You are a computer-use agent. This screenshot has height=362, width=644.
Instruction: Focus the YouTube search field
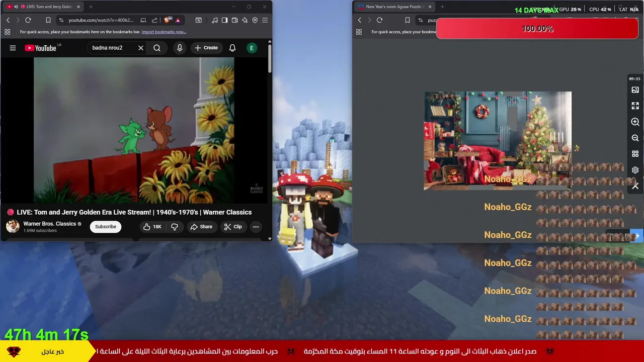pos(112,48)
